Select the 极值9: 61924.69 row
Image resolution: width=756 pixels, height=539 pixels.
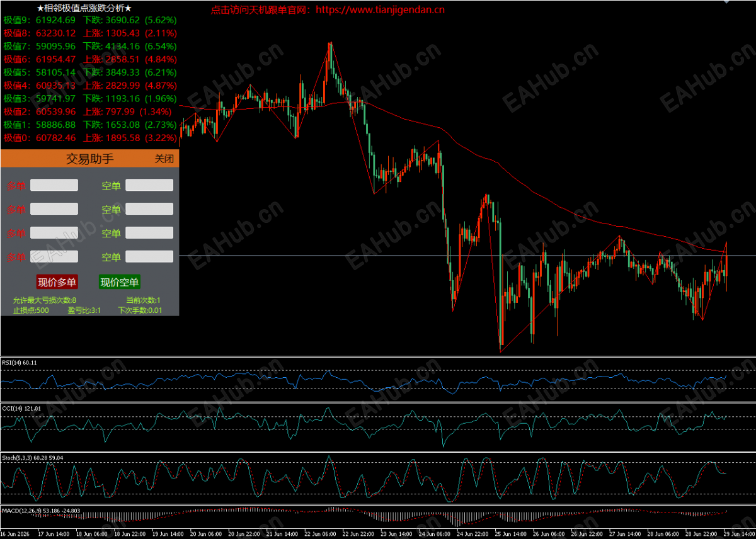pos(90,20)
